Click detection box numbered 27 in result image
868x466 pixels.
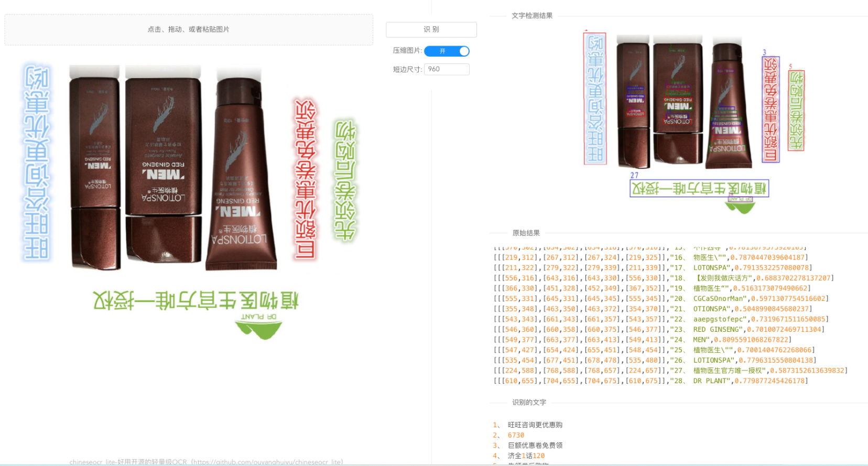[699, 188]
